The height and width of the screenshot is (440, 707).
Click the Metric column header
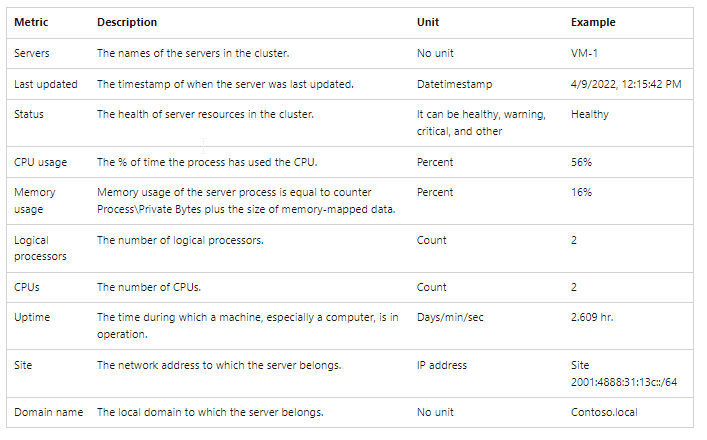pyautogui.click(x=31, y=22)
